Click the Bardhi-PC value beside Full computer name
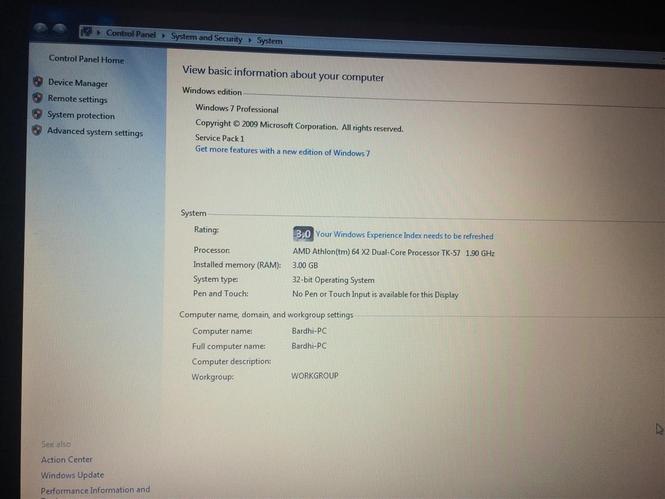This screenshot has width=665, height=499. [x=309, y=346]
